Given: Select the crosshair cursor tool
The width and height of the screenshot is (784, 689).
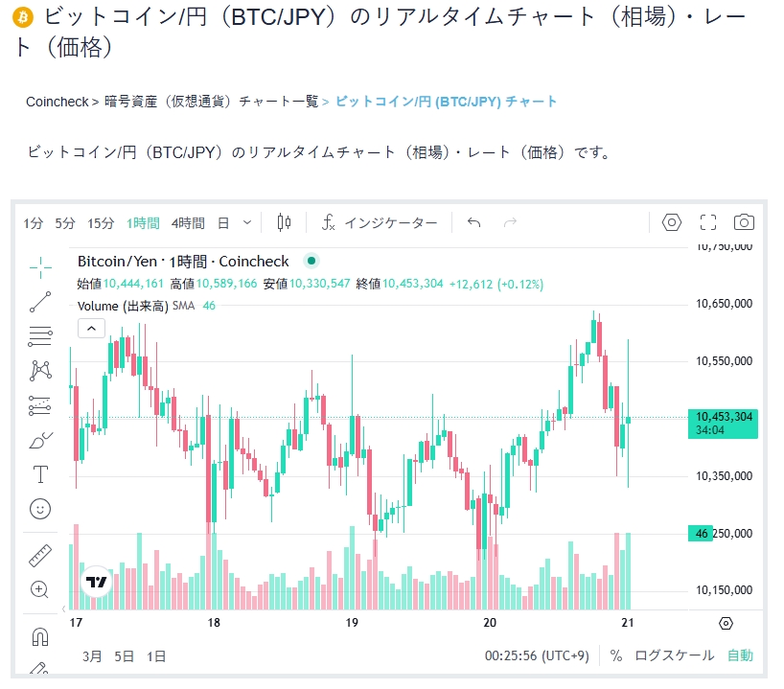Looking at the screenshot, I should (40, 265).
